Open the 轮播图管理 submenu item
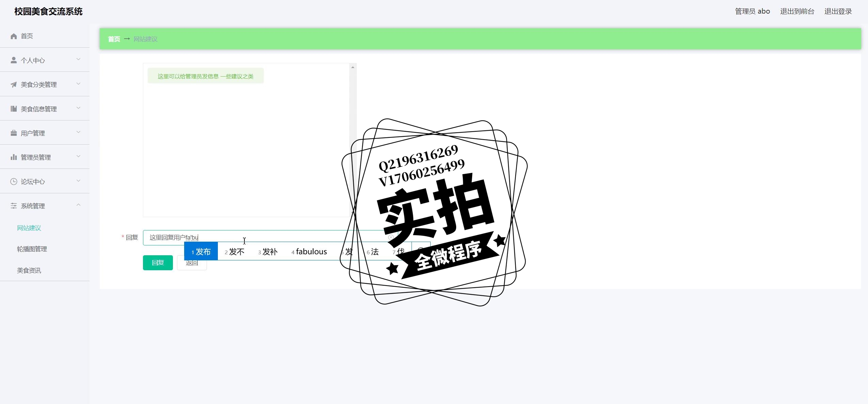Screen dimensions: 868x404 (x=32, y=249)
